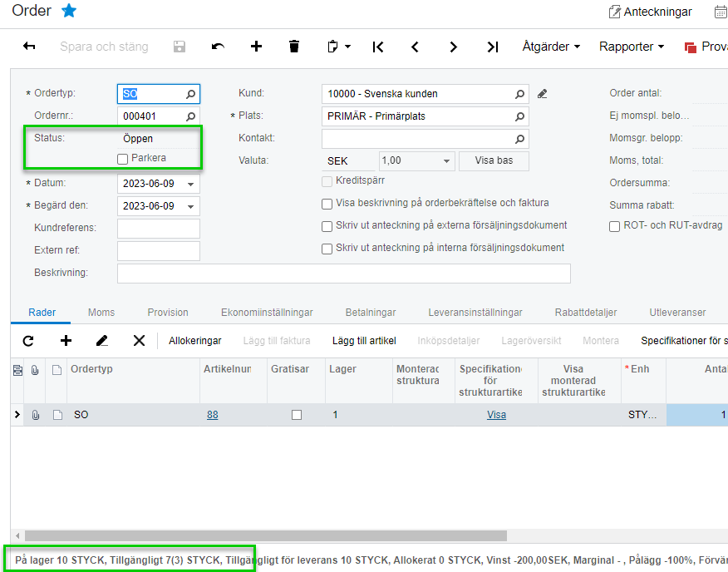The width and height of the screenshot is (728, 572).
Task: Click the edit pencil next to Kund
Action: tap(542, 94)
